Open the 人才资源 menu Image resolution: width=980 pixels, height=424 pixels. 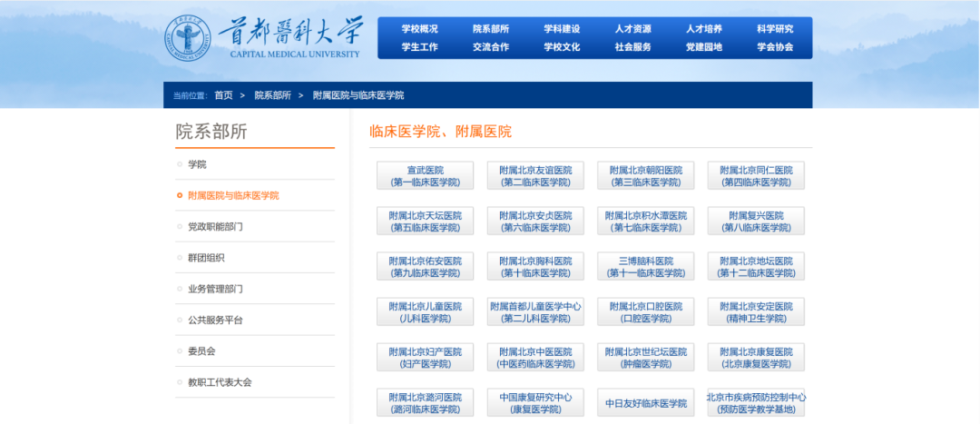(x=633, y=29)
